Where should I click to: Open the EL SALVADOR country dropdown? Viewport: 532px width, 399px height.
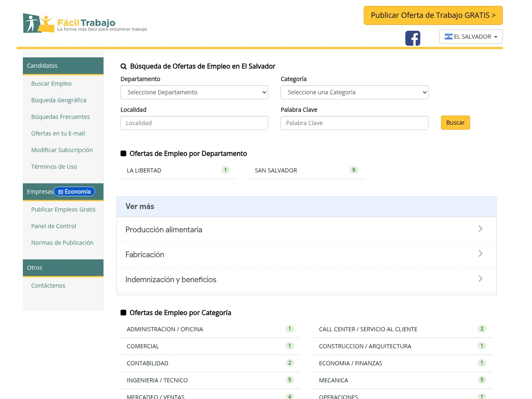point(471,37)
